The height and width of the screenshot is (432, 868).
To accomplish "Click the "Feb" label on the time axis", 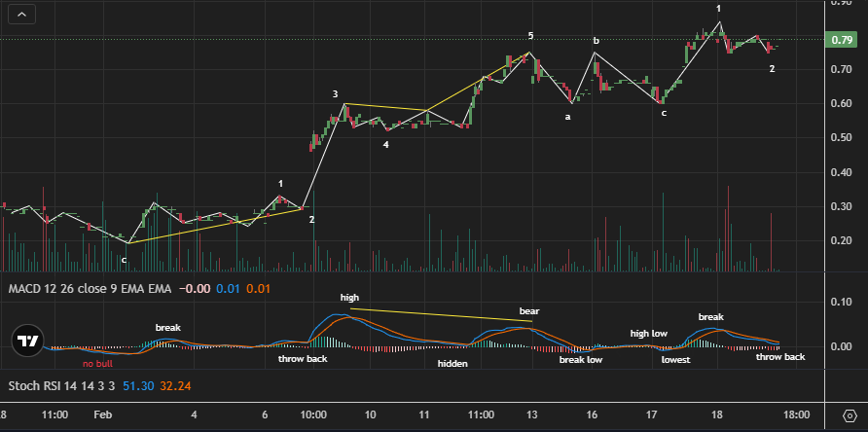I will (x=102, y=414).
